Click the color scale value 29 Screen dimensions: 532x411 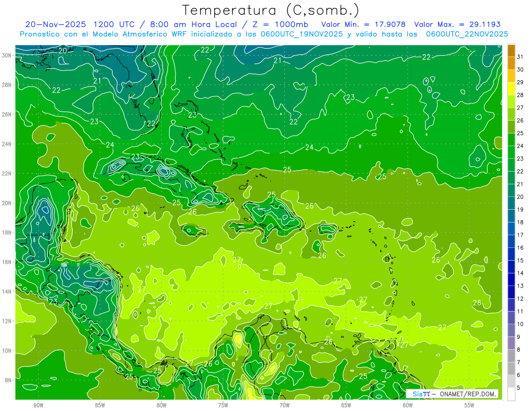pyautogui.click(x=520, y=82)
